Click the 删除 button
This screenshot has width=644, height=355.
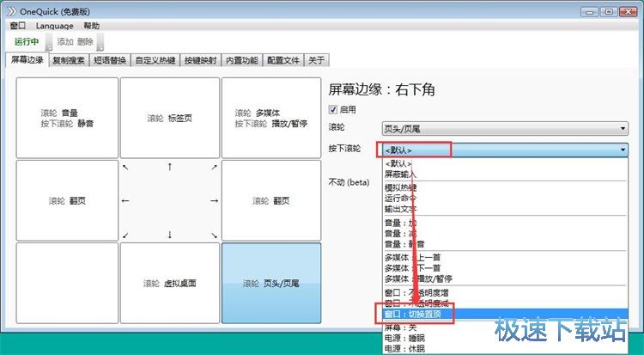tap(85, 41)
